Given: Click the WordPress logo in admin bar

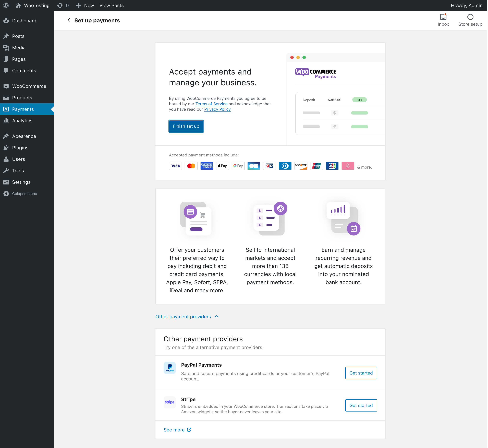Looking at the screenshot, I should pyautogui.click(x=6, y=5).
